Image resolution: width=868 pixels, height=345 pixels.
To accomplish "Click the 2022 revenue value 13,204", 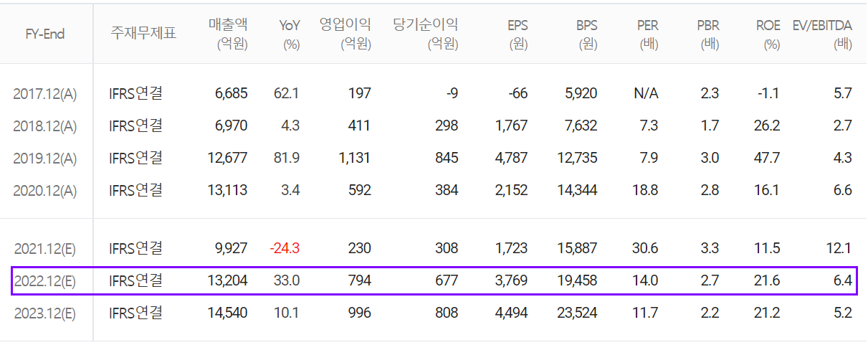I will point(228,280).
